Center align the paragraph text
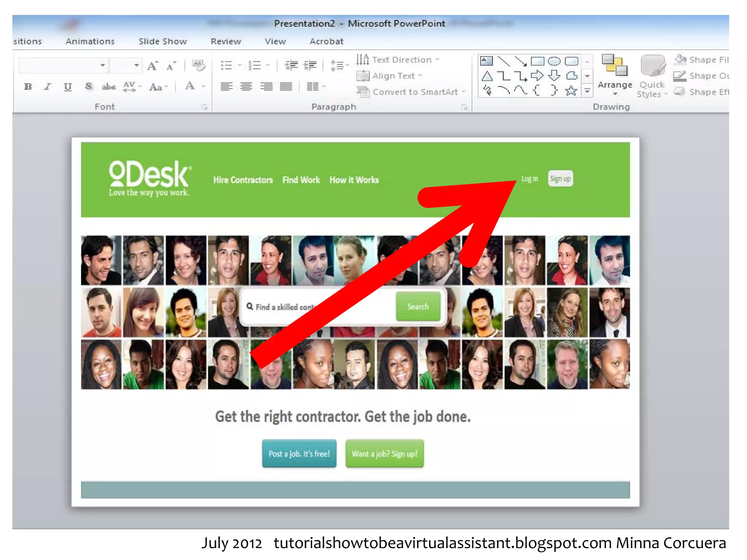Image resolution: width=747 pixels, height=560 pixels. click(x=246, y=87)
